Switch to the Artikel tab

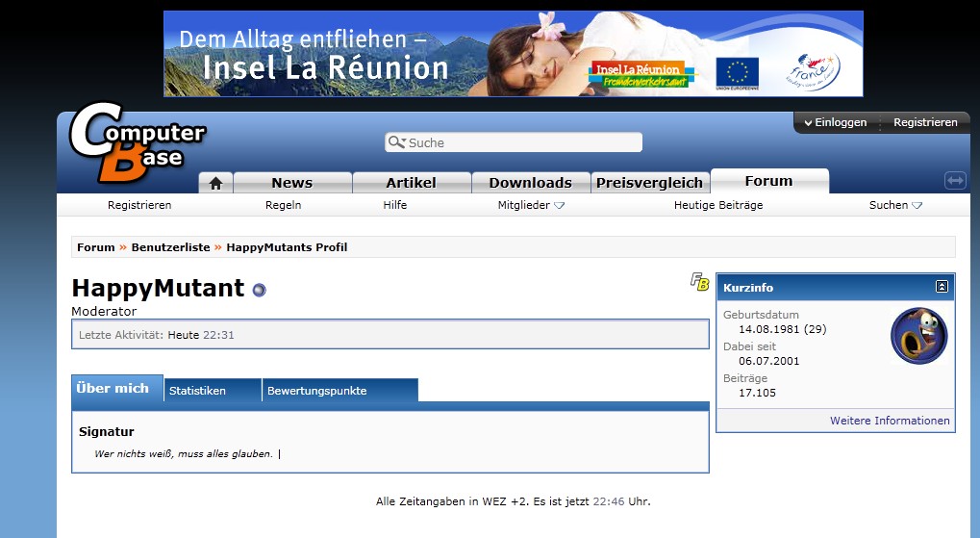pos(412,183)
